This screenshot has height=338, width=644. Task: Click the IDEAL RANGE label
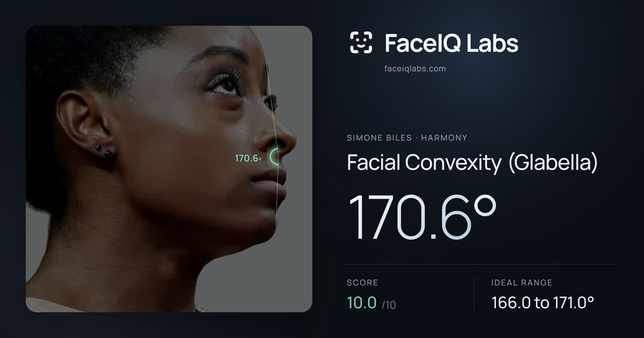click(522, 283)
